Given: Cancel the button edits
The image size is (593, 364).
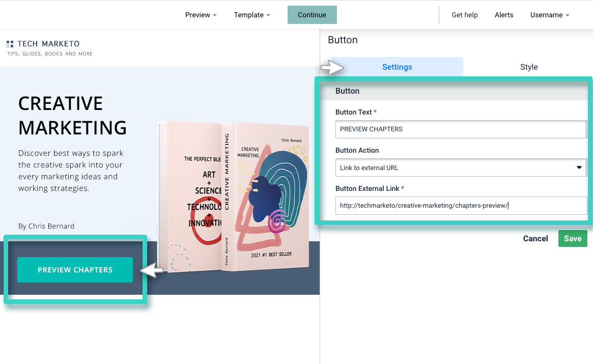Looking at the screenshot, I should point(535,238).
